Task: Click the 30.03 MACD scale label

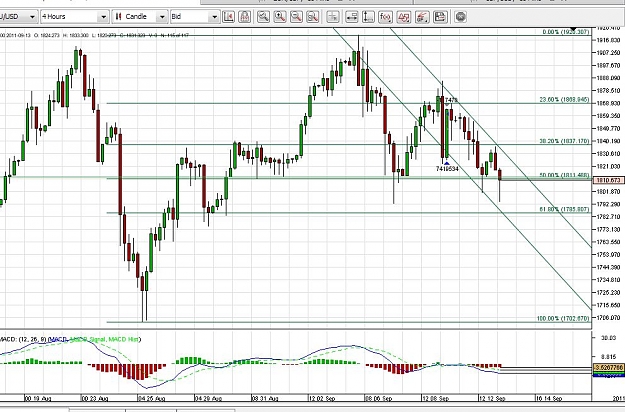Action: pyautogui.click(x=609, y=338)
